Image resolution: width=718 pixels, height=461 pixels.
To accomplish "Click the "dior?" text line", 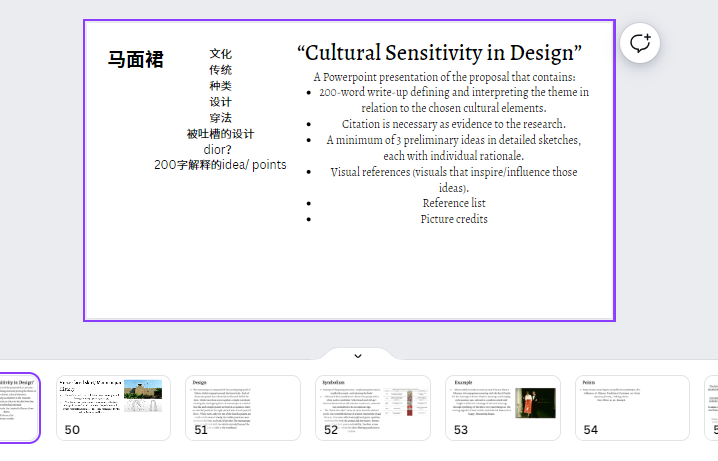I will pos(218,150).
